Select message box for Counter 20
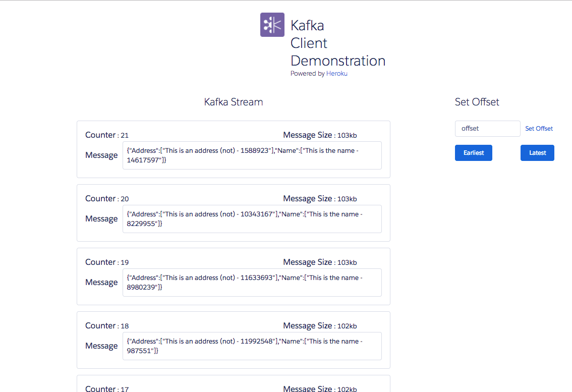The width and height of the screenshot is (572, 392). click(x=252, y=218)
